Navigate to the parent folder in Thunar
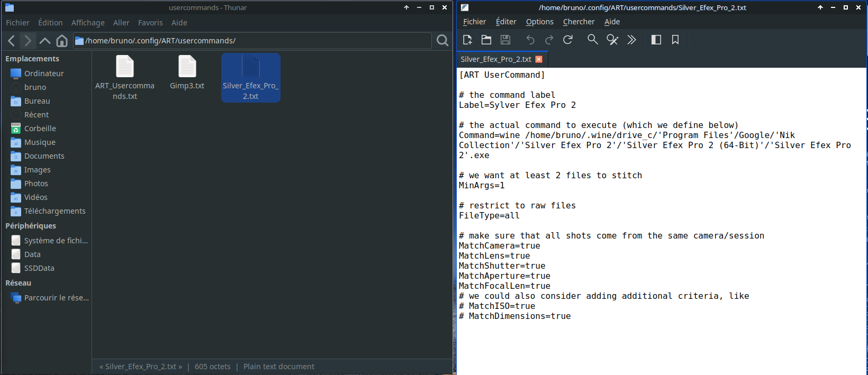Image resolution: width=868 pixels, height=375 pixels. [45, 41]
